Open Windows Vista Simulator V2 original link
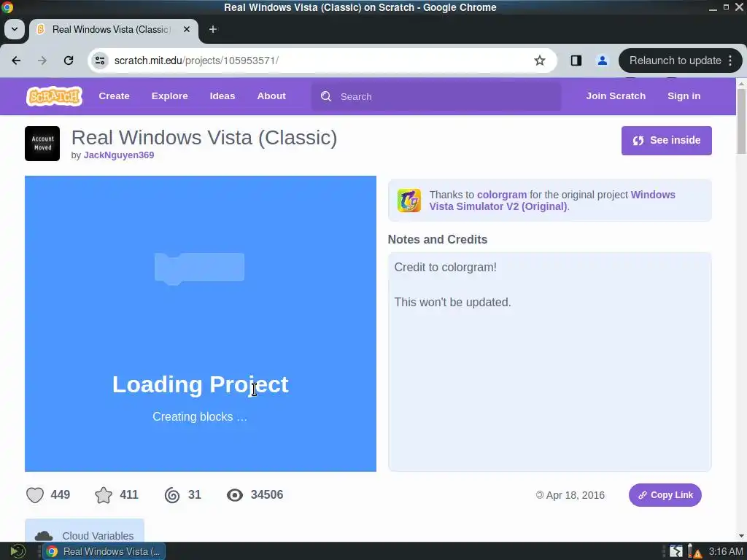This screenshot has width=747, height=560. [x=552, y=201]
